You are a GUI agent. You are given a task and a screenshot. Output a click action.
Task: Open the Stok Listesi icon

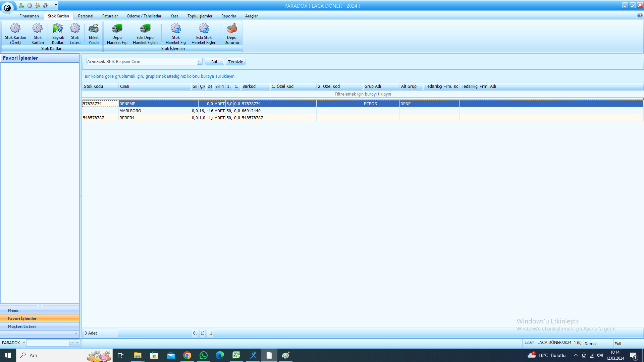point(75,34)
